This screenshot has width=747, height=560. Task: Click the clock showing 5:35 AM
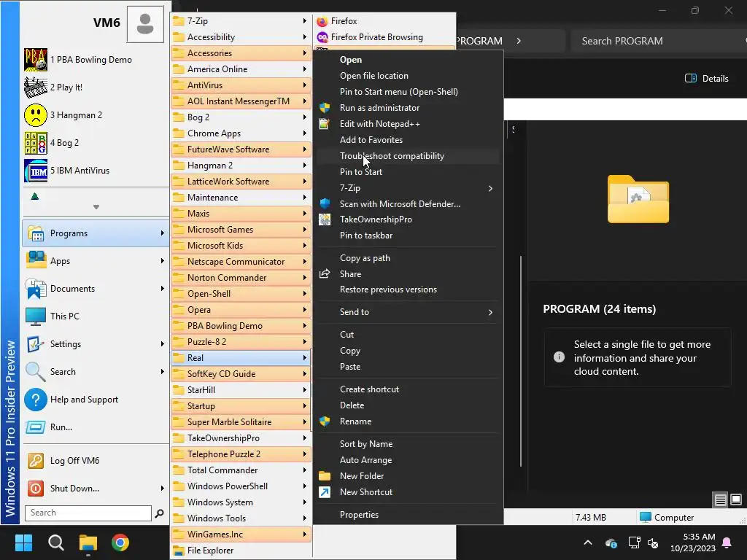699,537
